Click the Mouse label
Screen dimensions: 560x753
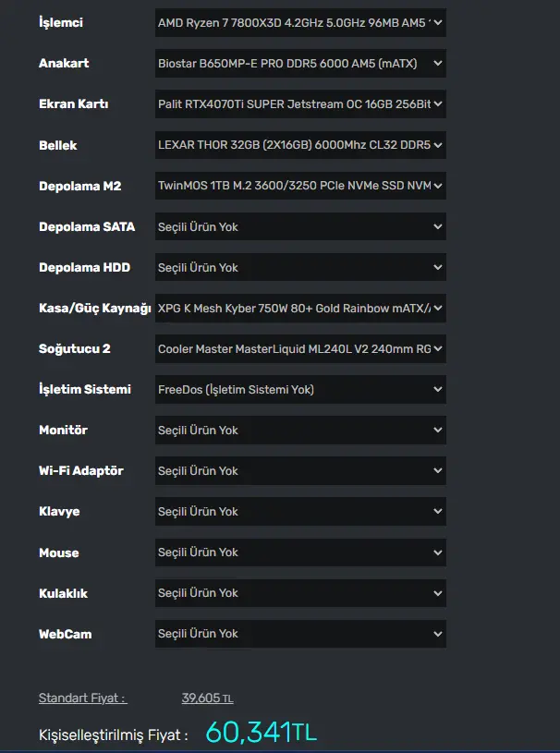[x=58, y=553]
